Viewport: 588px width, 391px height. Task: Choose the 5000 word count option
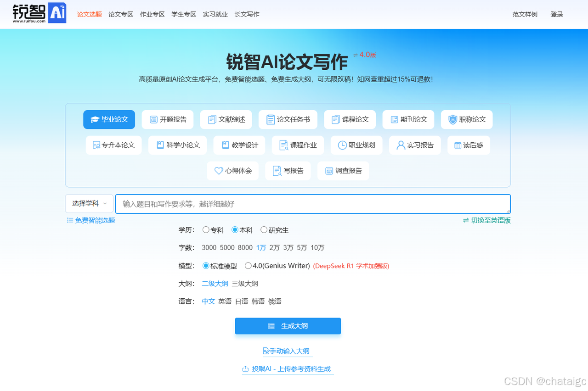(x=227, y=248)
